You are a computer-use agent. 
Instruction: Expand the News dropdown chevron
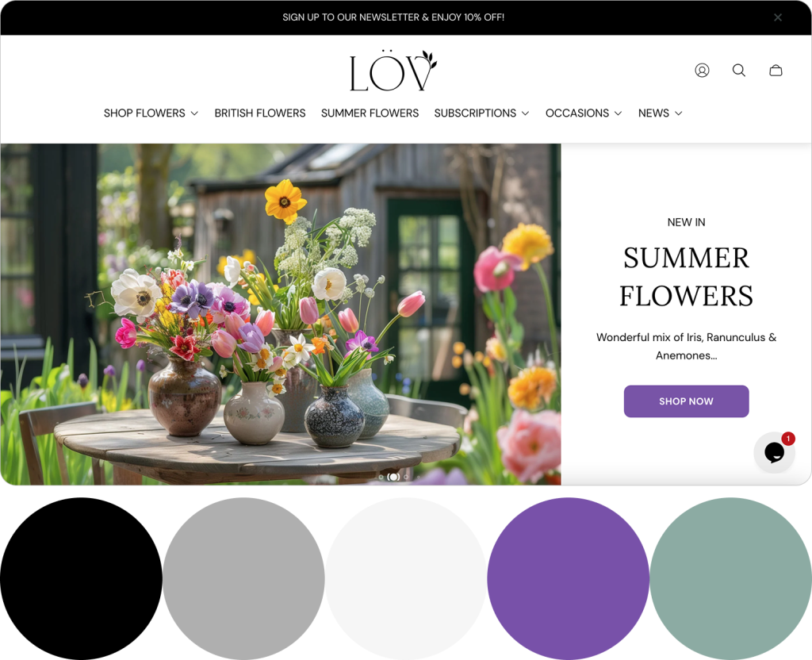679,113
